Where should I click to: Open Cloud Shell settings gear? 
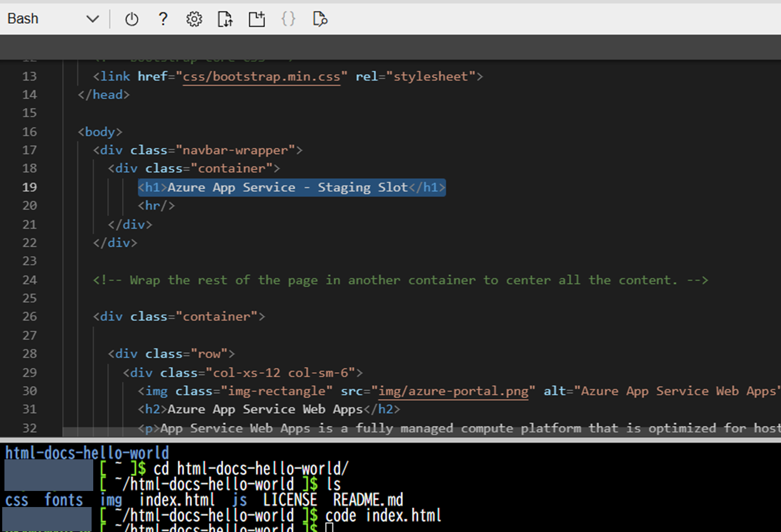coord(194,19)
